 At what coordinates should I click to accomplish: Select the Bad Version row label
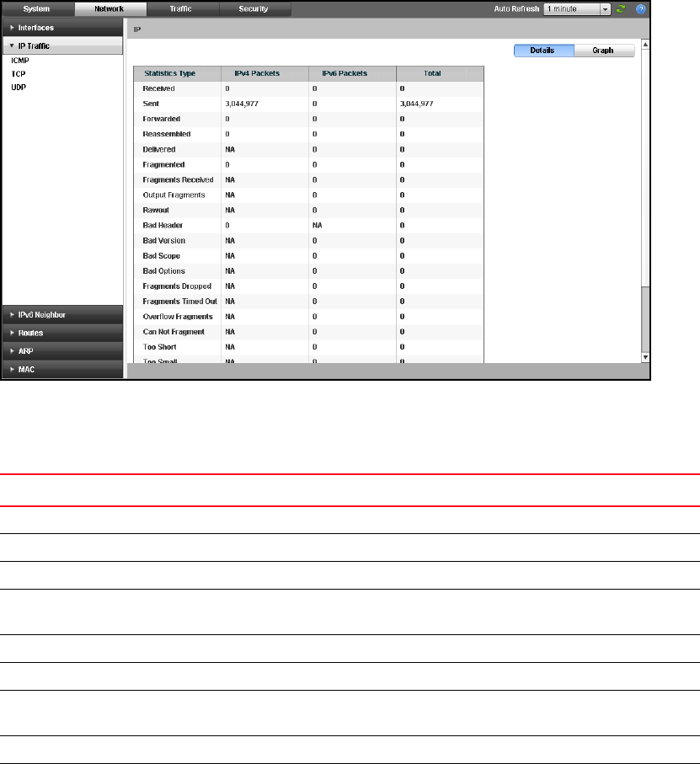coord(163,241)
